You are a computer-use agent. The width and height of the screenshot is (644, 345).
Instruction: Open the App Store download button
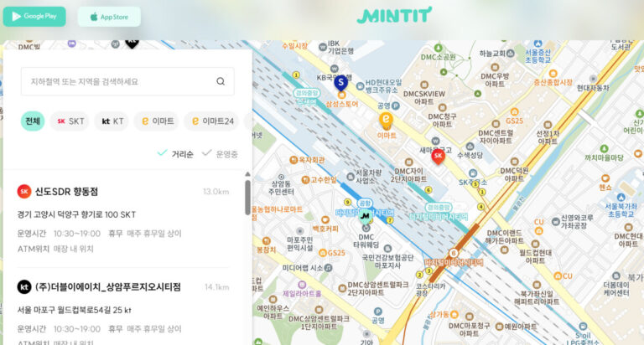click(109, 17)
